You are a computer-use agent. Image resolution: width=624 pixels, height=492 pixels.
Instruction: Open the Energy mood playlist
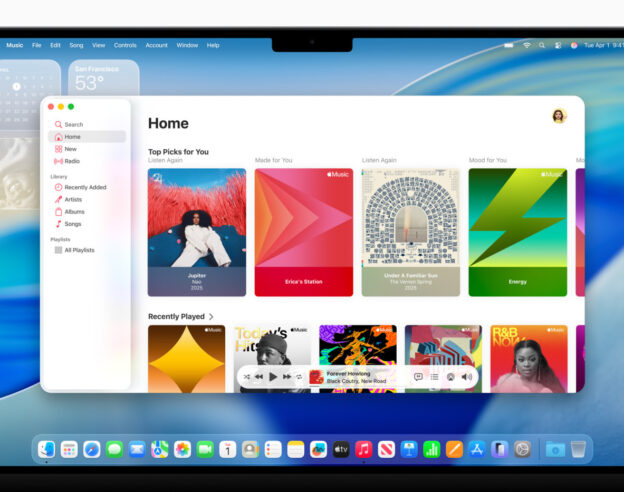[518, 232]
